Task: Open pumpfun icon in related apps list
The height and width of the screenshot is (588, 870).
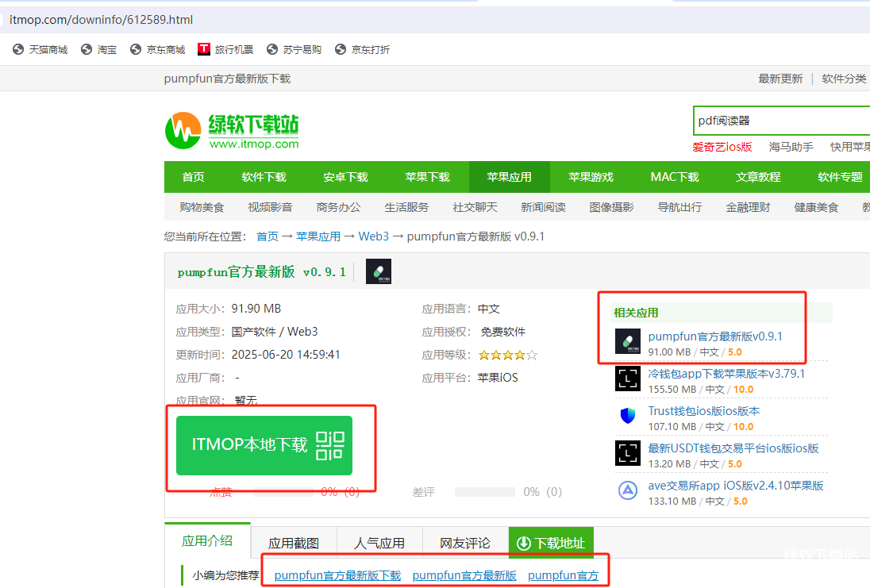Action: 627,341
